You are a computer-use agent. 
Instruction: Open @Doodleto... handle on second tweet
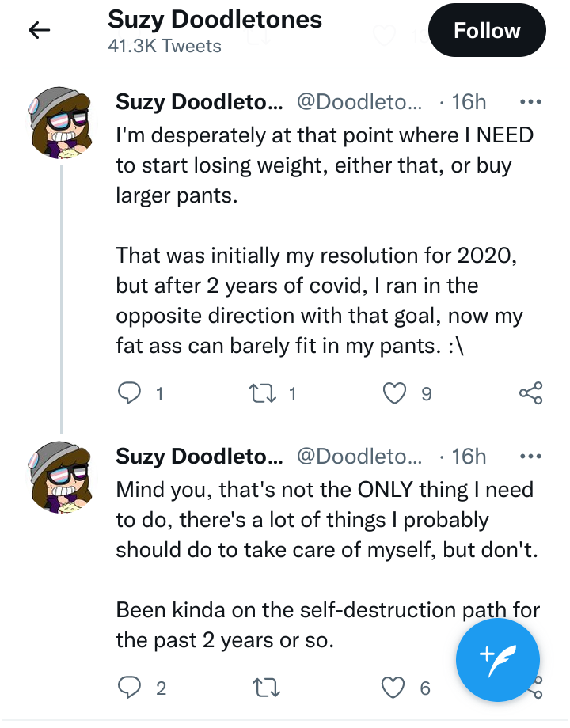click(359, 457)
